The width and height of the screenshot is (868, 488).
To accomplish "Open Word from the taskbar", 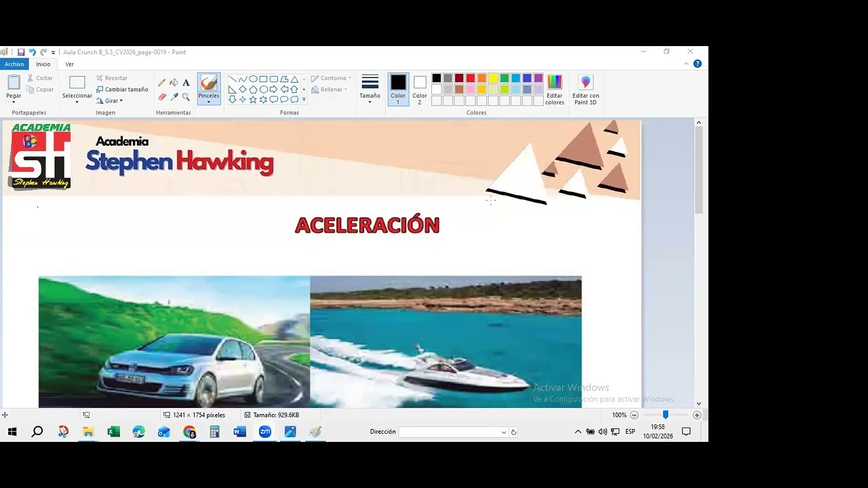I will pyautogui.click(x=239, y=432).
